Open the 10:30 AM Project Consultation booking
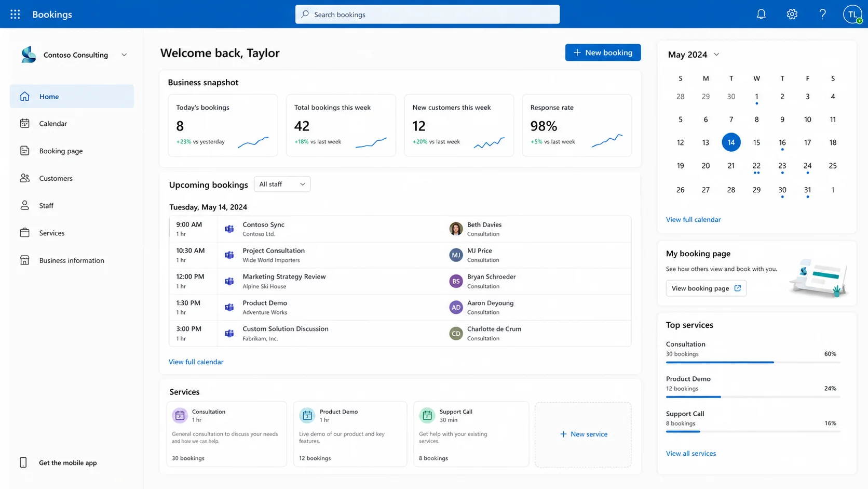Screen dimensions: 868x489 400,255
